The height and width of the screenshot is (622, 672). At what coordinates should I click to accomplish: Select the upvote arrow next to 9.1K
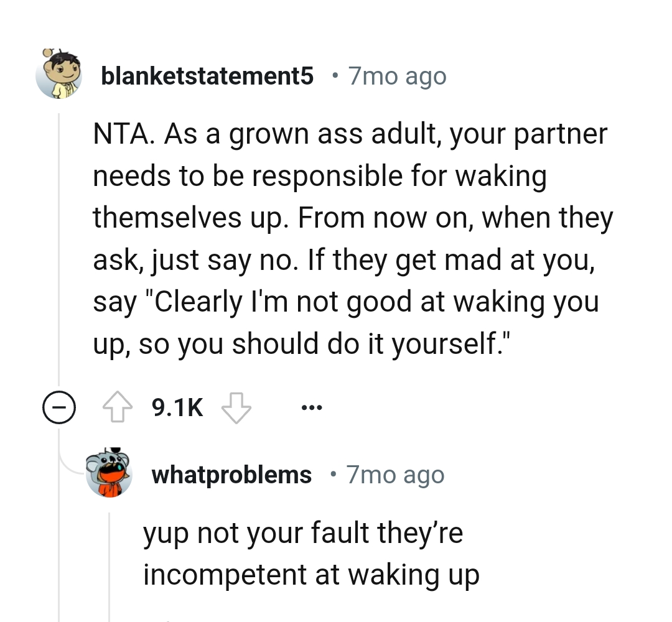pyautogui.click(x=118, y=406)
